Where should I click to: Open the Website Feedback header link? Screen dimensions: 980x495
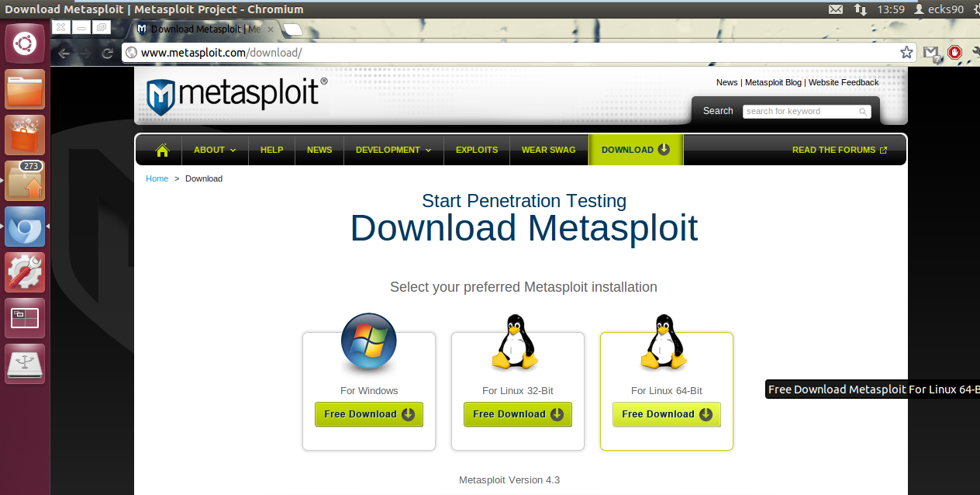[844, 82]
